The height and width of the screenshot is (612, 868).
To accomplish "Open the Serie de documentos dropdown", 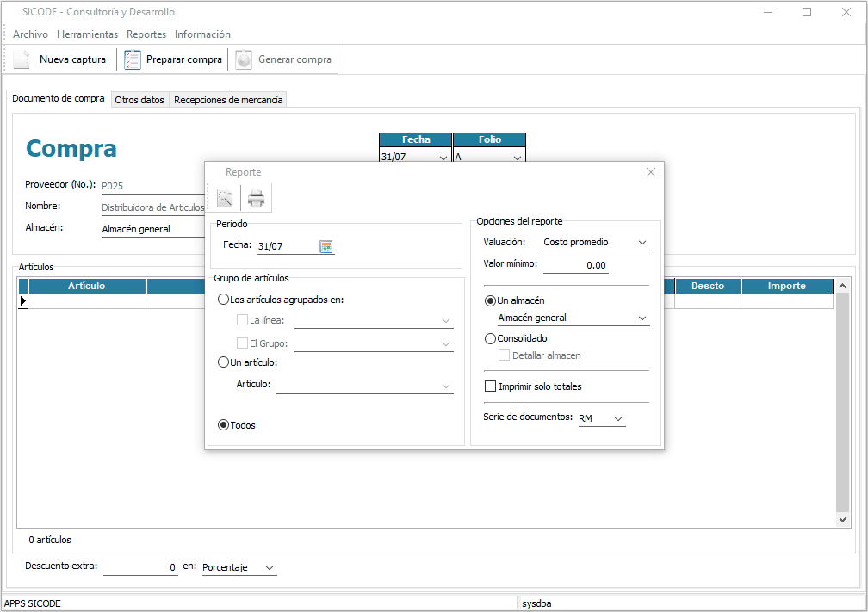I will click(617, 419).
